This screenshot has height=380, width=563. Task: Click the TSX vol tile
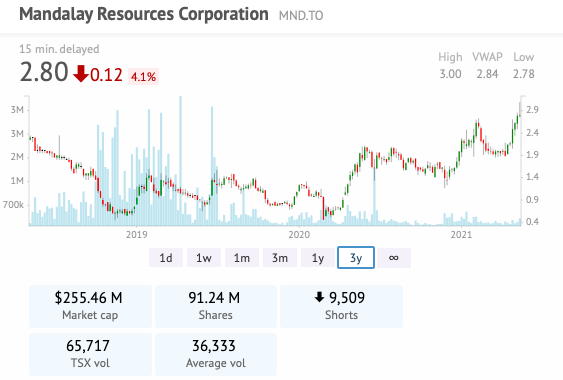pyautogui.click(x=90, y=354)
